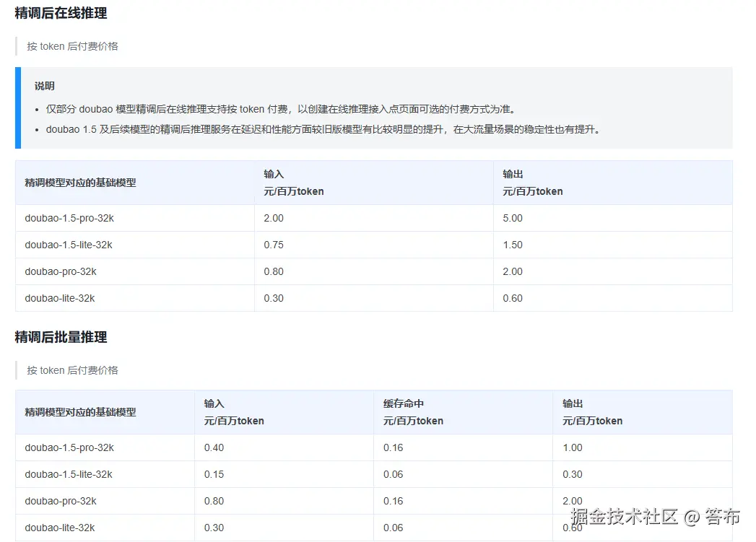The image size is (756, 542).
Task: Click batch output 0.30 for doubao-1.5-lite-32k
Action: tap(573, 474)
